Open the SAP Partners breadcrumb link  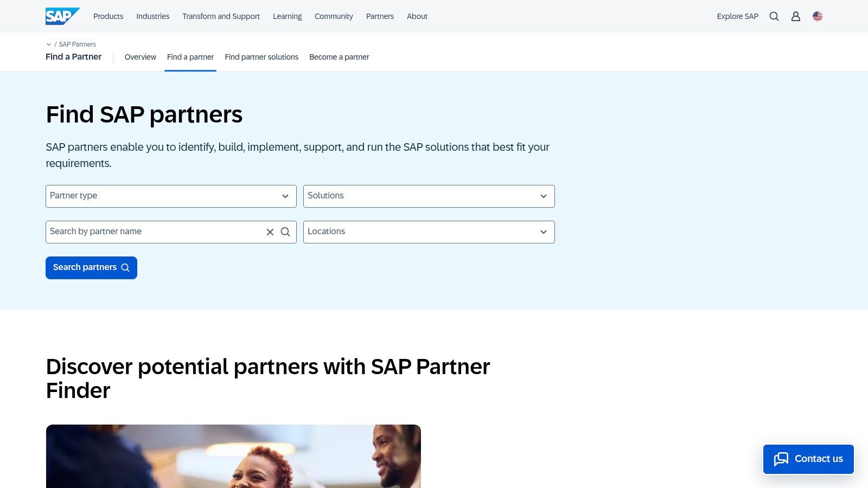tap(77, 44)
